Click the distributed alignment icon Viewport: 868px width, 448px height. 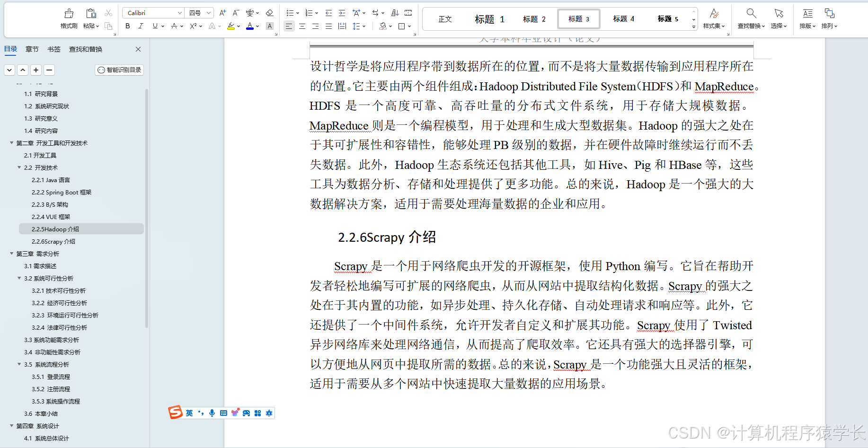pyautogui.click(x=342, y=26)
